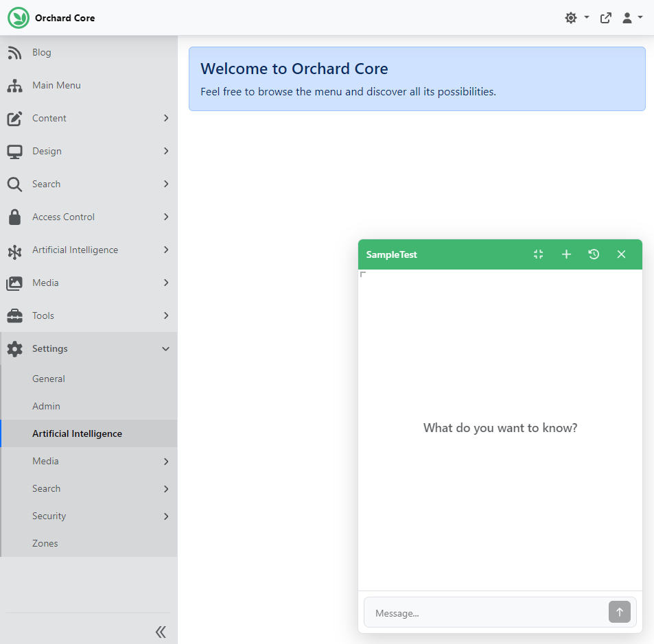Select the Tools menu label

[43, 316]
